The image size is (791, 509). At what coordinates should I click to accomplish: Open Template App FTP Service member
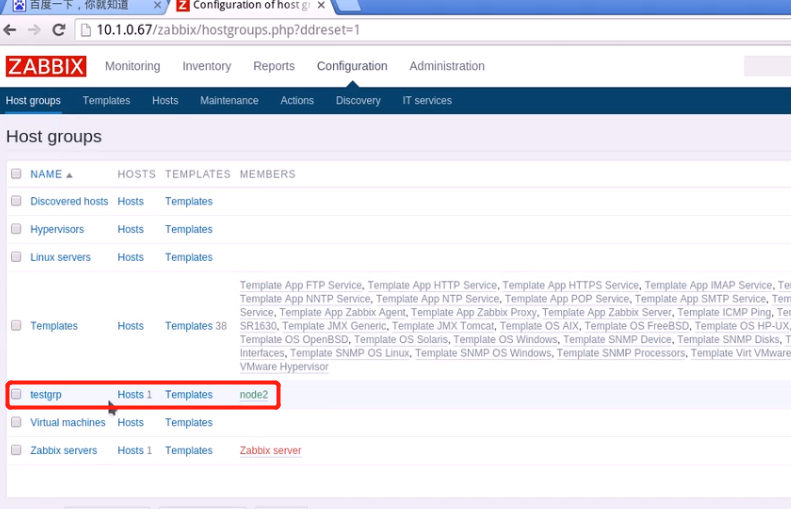(x=301, y=285)
